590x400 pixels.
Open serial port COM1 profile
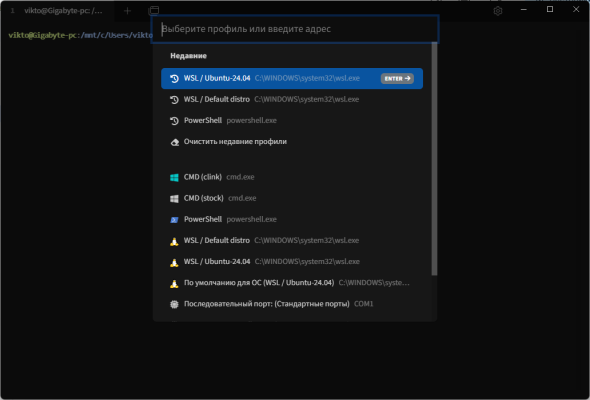292,304
